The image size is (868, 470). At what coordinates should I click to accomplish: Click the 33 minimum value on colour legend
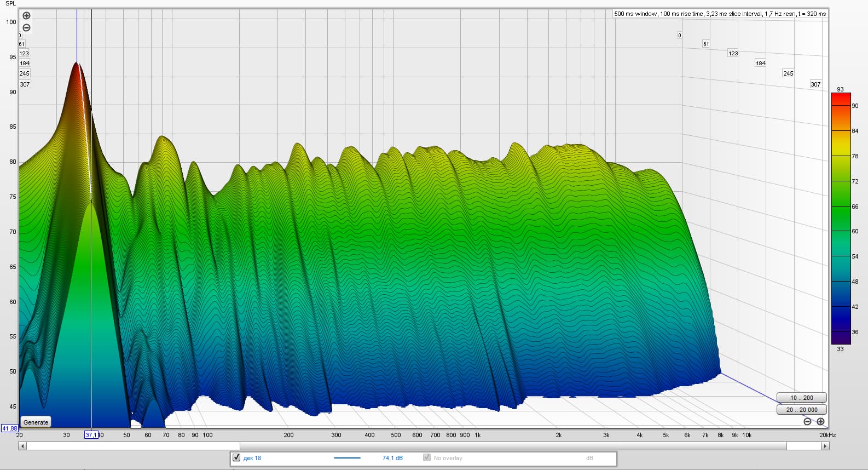tap(840, 349)
